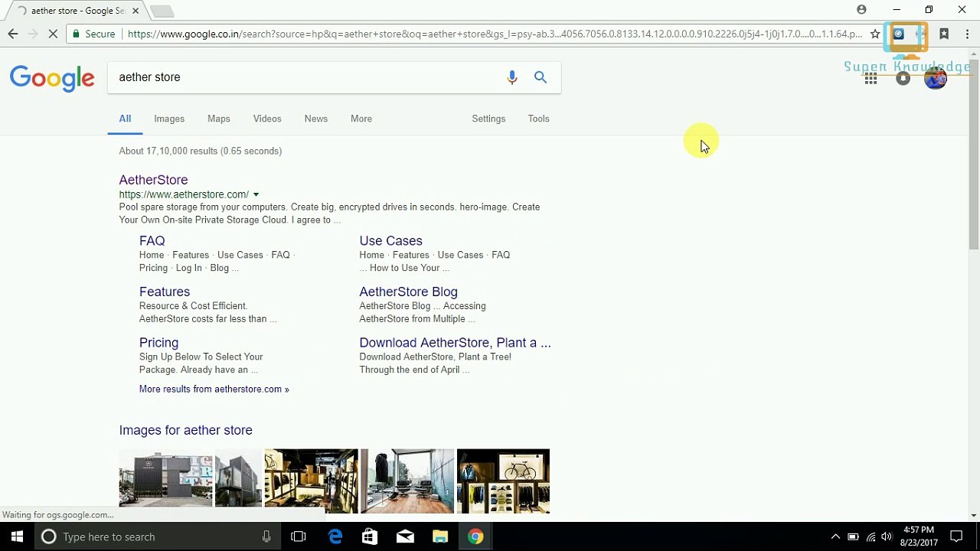Open the search Tools options
The width and height of the screenshot is (980, 551).
[x=538, y=119]
